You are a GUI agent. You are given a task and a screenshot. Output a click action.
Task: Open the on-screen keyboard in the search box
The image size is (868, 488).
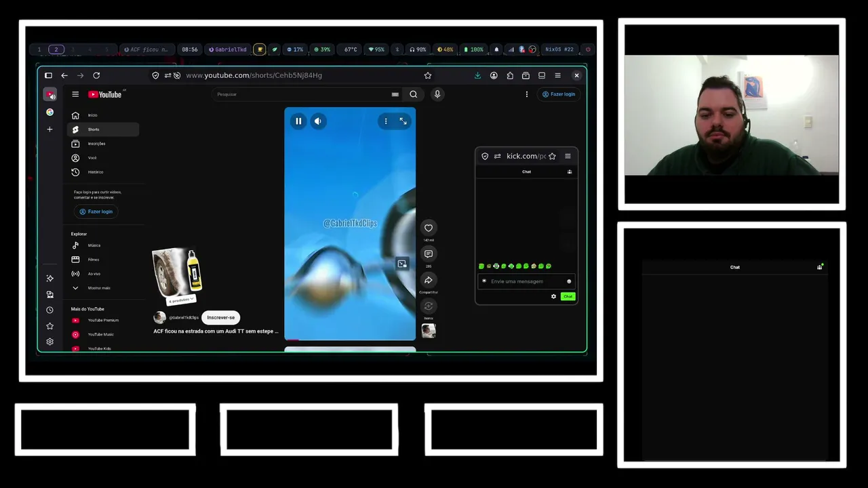pos(395,94)
